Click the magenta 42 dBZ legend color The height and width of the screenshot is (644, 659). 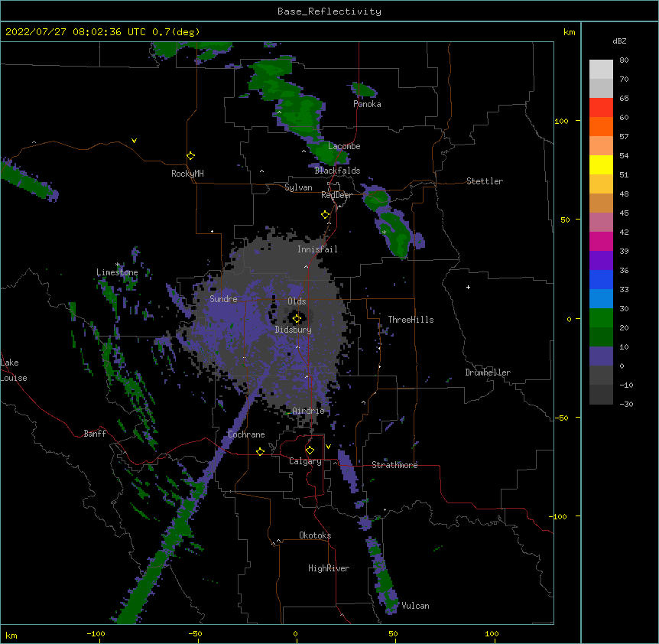(601, 241)
